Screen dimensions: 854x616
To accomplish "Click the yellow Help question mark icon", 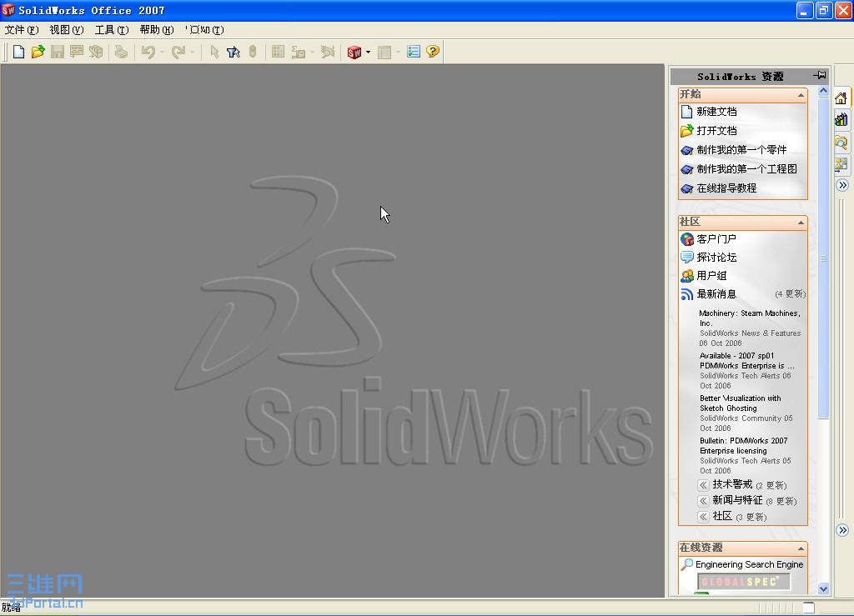I will pos(433,52).
